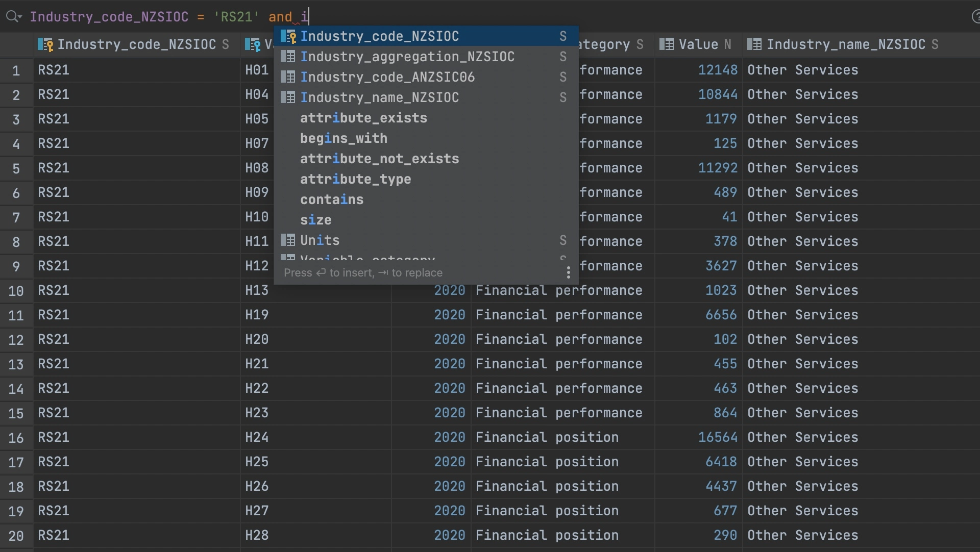
Task: Select row number 10 header
Action: click(16, 291)
